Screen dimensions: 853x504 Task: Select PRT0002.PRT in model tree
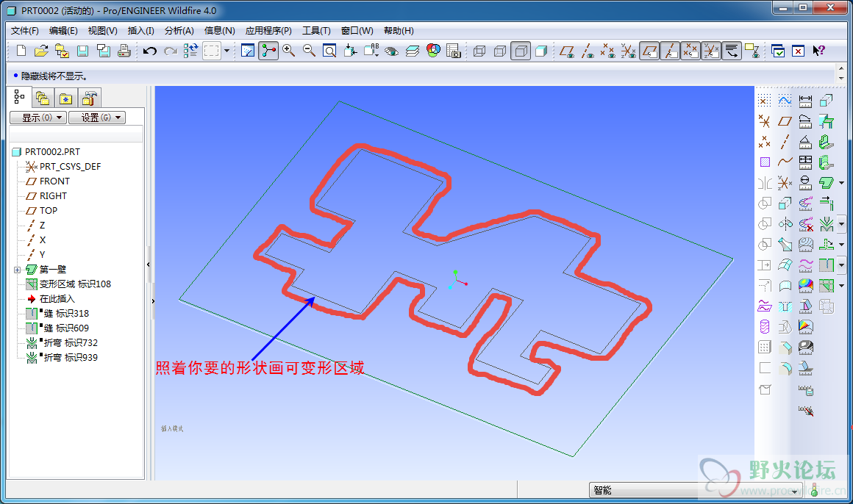[52, 151]
